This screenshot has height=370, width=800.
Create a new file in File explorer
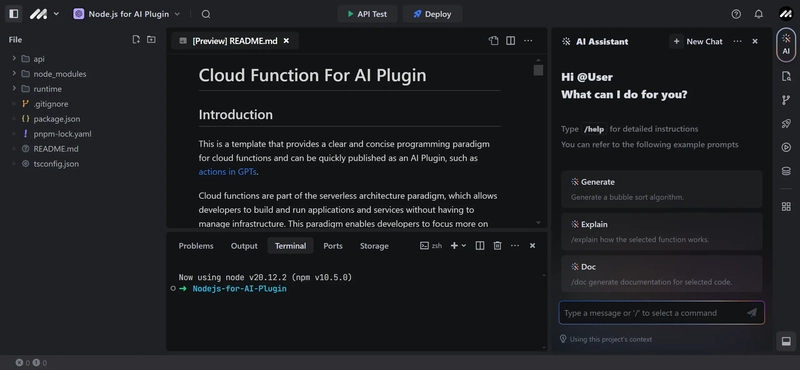pyautogui.click(x=136, y=39)
